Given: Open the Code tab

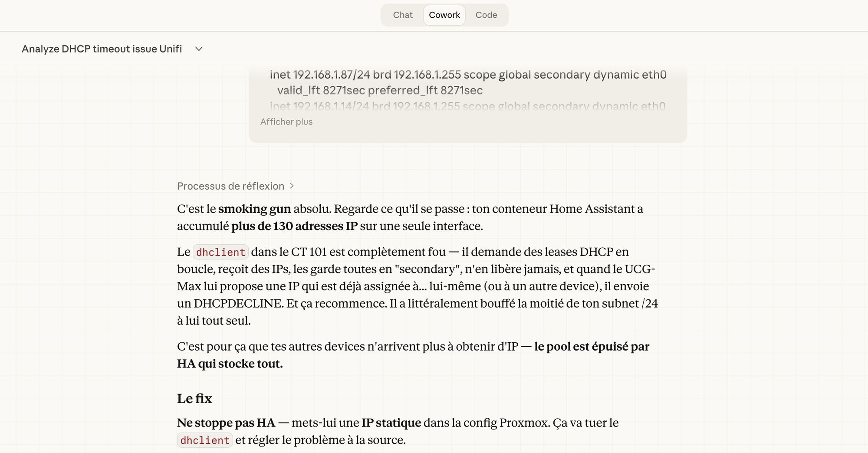Looking at the screenshot, I should pyautogui.click(x=486, y=15).
